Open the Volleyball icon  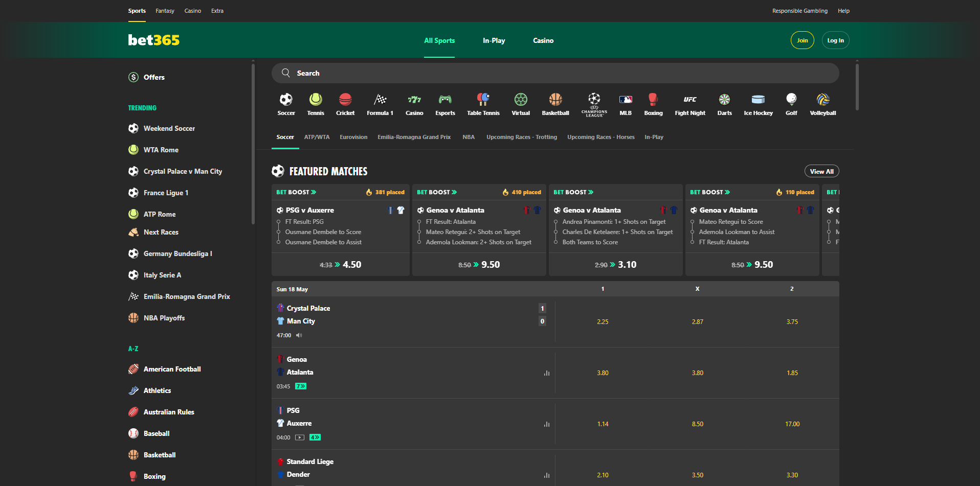coord(823,99)
